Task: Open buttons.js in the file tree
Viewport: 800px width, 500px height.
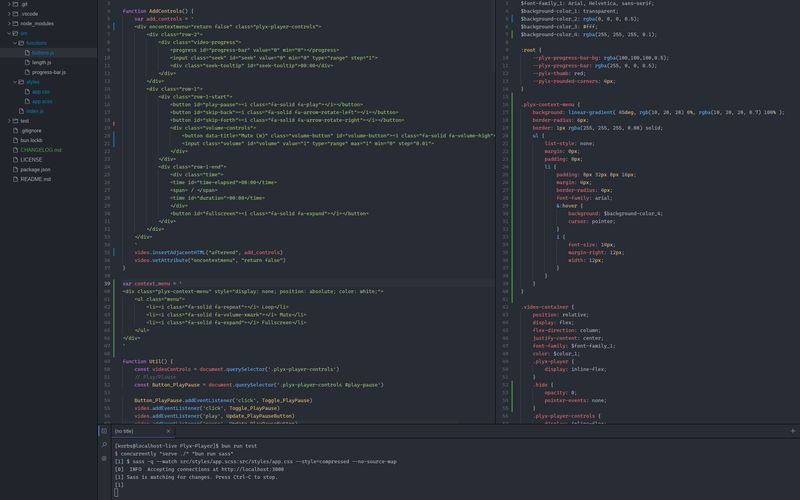Action: [43, 53]
